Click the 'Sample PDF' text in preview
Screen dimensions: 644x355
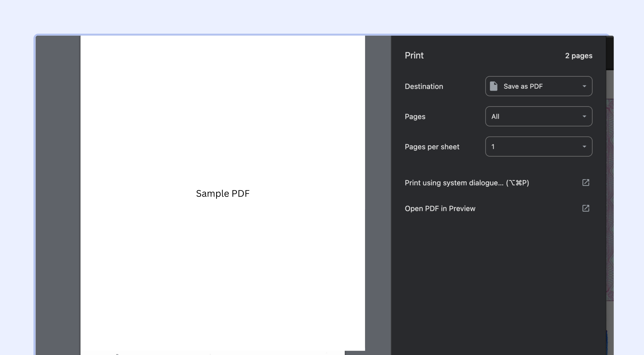click(x=223, y=193)
